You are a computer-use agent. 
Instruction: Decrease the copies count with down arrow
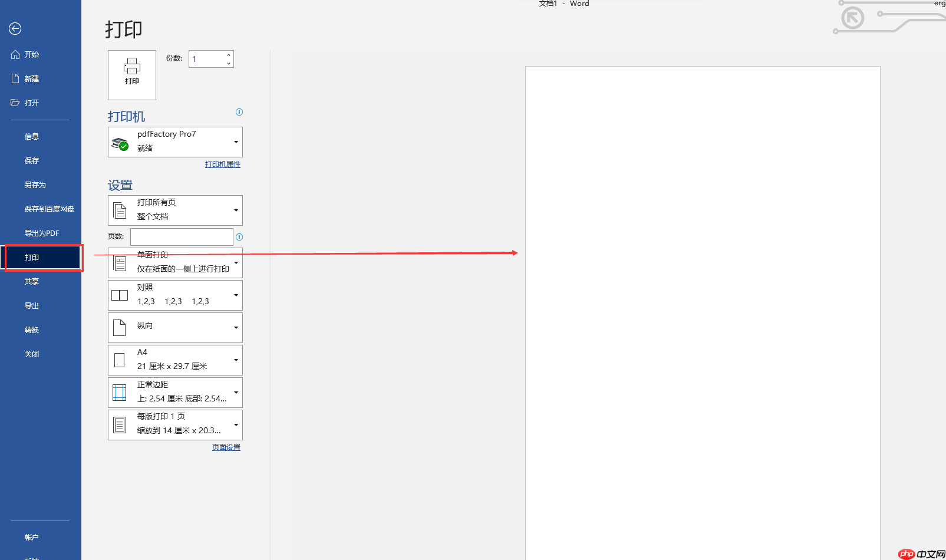click(x=229, y=63)
